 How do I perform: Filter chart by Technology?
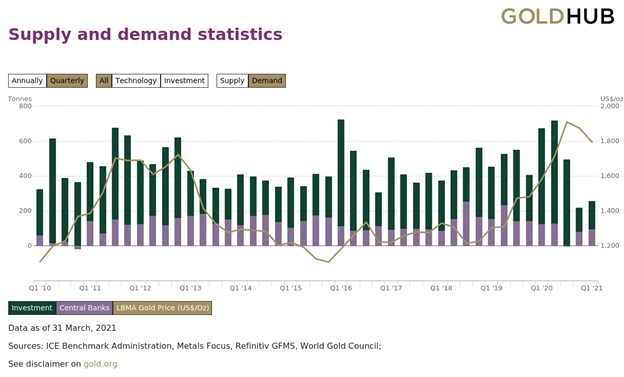136,81
